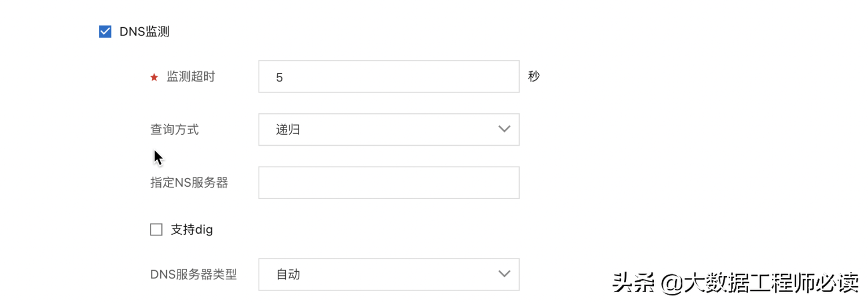Click the 监测超时 field label
This screenshot has height=303, width=868.
pos(191,76)
